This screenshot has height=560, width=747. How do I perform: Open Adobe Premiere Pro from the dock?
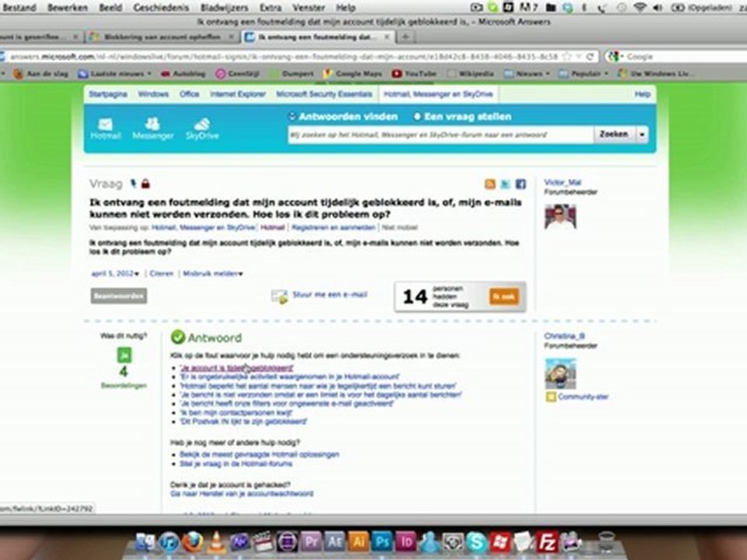click(310, 542)
